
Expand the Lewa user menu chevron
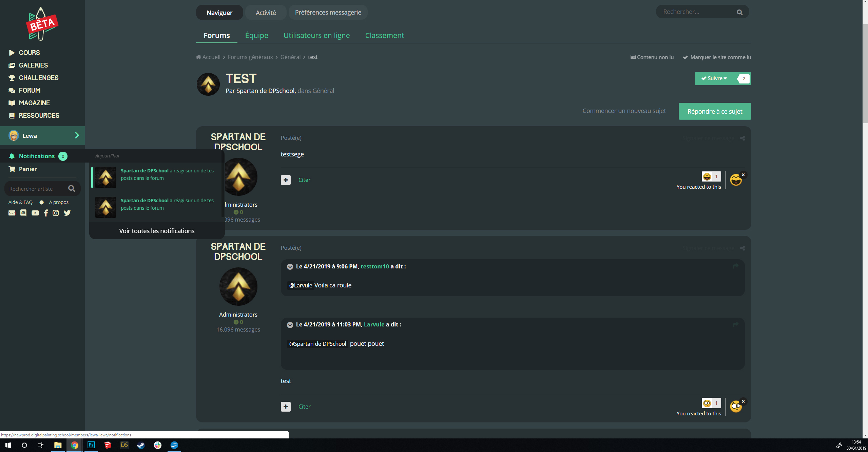(x=77, y=135)
